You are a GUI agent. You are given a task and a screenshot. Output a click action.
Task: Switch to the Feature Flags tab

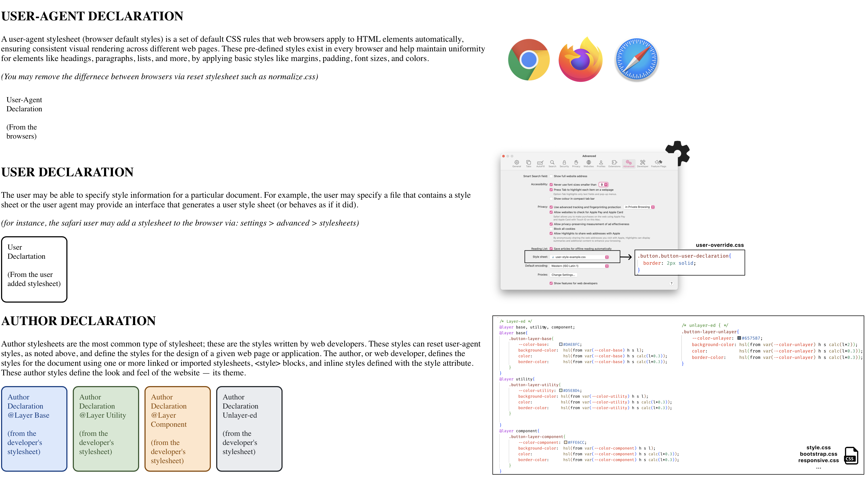658,163
